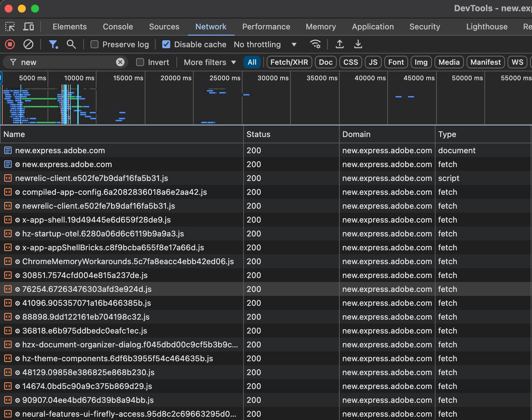Image resolution: width=532 pixels, height=420 pixels.
Task: Filter by Manifest requests
Action: [x=485, y=62]
